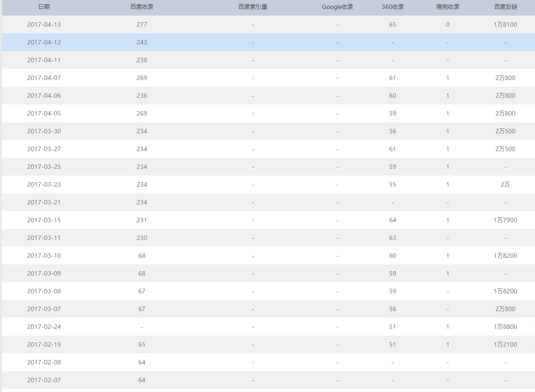Click value 234 in the 2017-03-30 row
Screen dimensions: 535x392
(142, 131)
